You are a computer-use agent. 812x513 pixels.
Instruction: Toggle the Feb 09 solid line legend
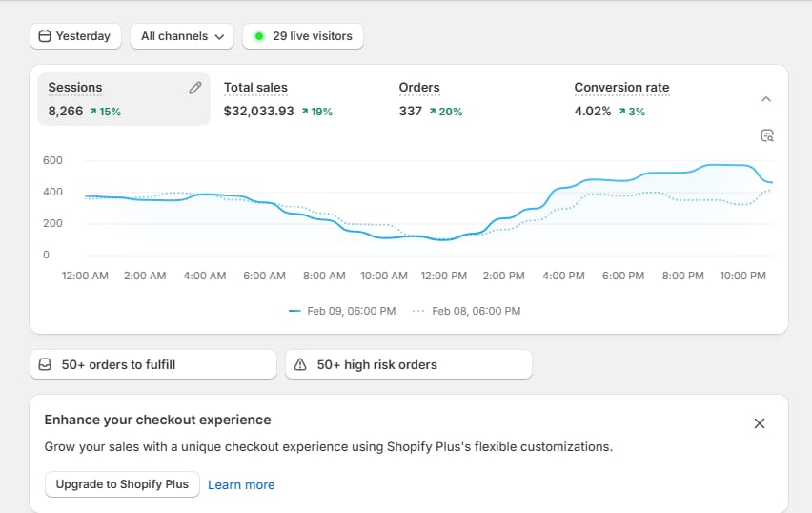pyautogui.click(x=344, y=311)
